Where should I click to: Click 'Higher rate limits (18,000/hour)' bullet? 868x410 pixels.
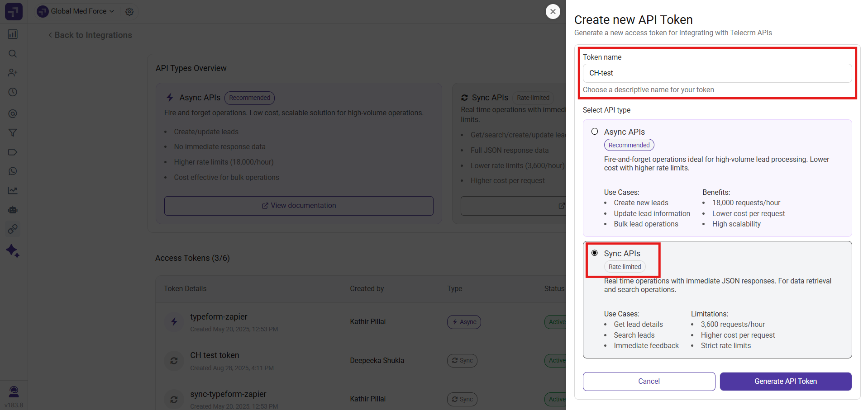[x=224, y=162]
